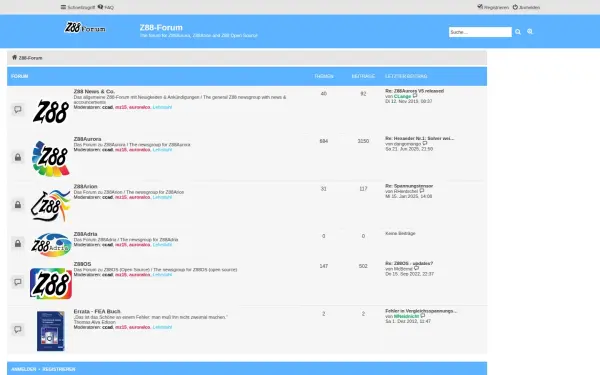Click moderator Lehrstuhl in Z88 News row
This screenshot has height=375, width=600.
pyautogui.click(x=162, y=108)
